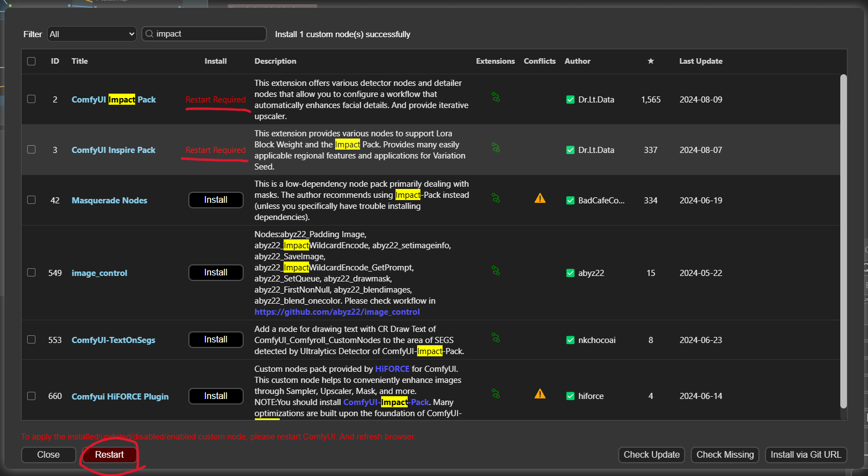Sort by the Title column header
The height and width of the screenshot is (476, 868).
click(80, 61)
